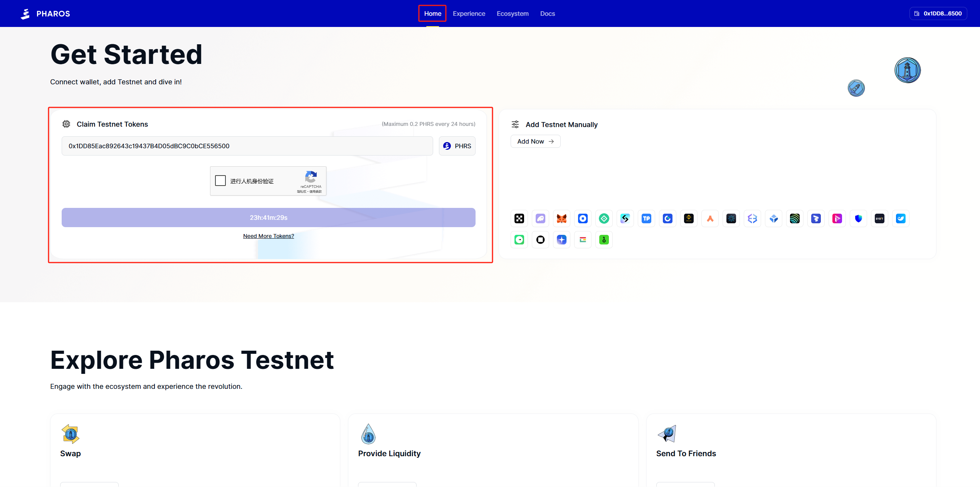
Task: Click the Provide Liquidity card title
Action: [x=389, y=454]
